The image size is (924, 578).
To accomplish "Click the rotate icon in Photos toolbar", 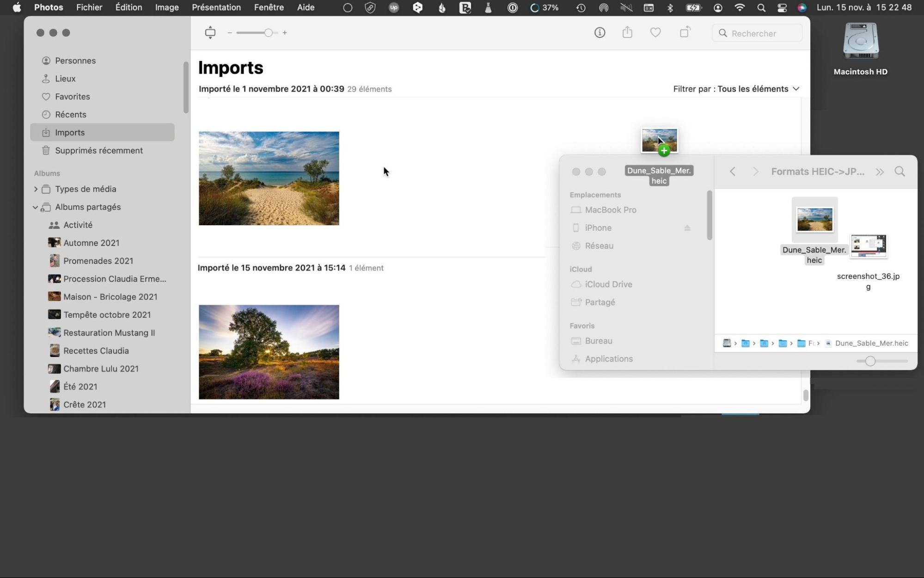I will click(685, 32).
